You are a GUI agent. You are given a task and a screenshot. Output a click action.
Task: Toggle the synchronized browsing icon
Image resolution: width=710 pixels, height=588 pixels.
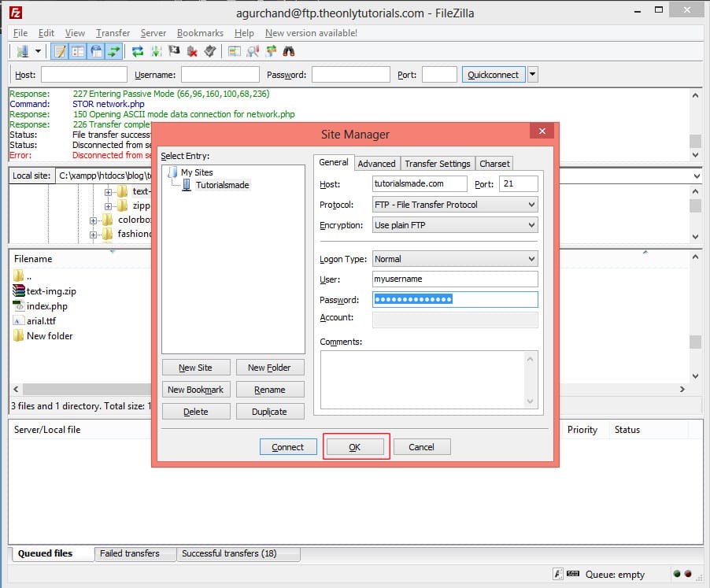pos(271,51)
